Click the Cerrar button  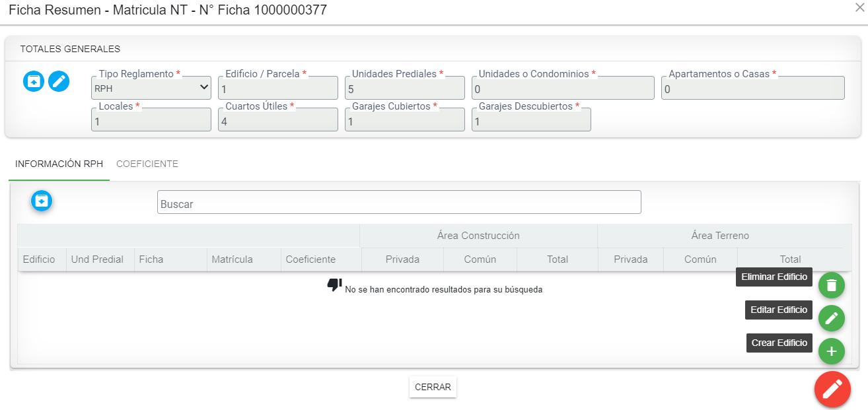point(433,387)
